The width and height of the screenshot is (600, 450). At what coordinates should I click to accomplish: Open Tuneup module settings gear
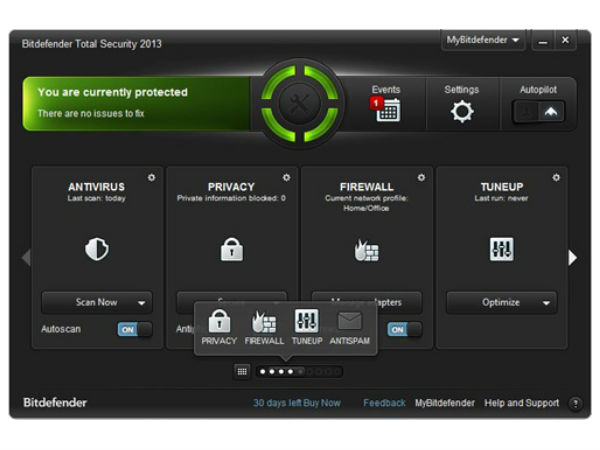pyautogui.click(x=556, y=178)
